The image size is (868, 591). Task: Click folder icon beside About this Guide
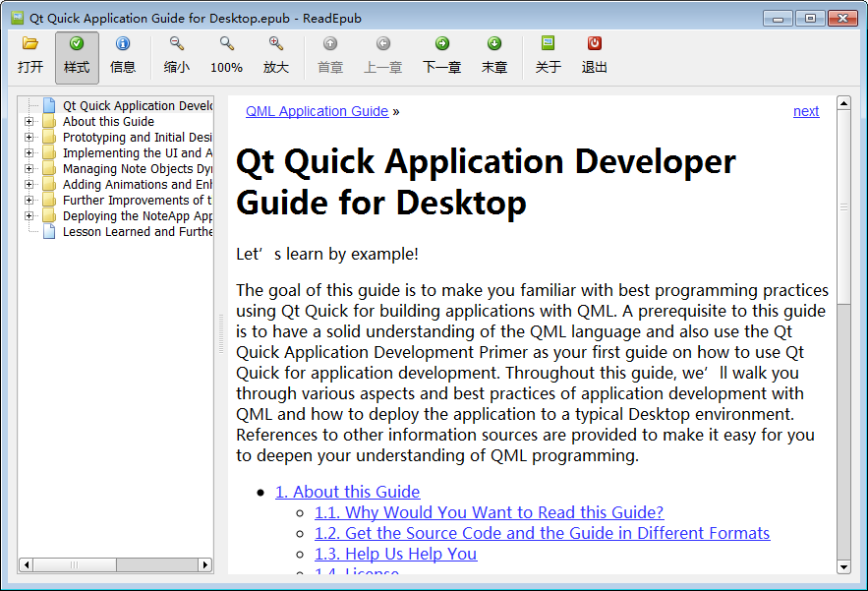[x=49, y=121]
